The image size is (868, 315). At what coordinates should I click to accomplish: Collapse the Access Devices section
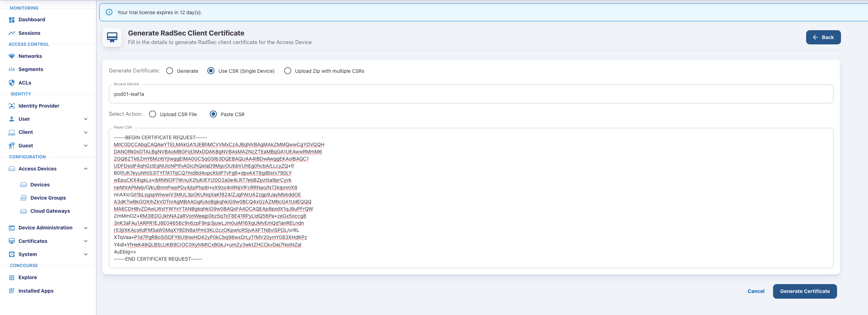86,169
